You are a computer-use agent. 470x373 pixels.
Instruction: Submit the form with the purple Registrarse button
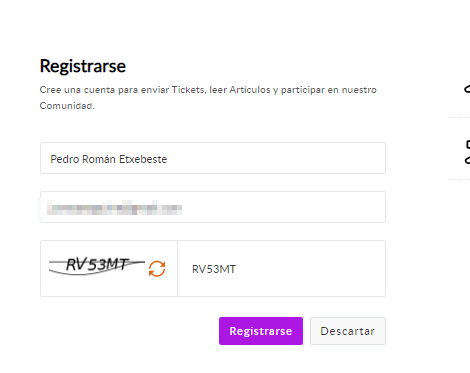coord(261,331)
